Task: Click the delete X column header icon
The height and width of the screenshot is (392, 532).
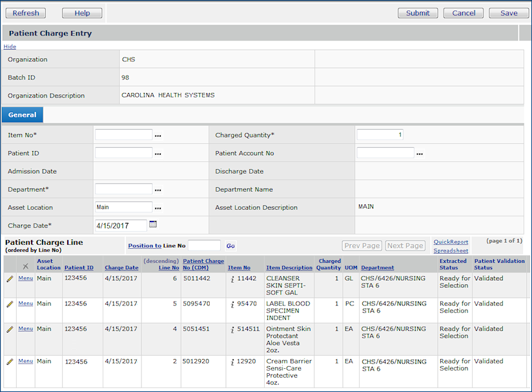Action: tap(25, 266)
